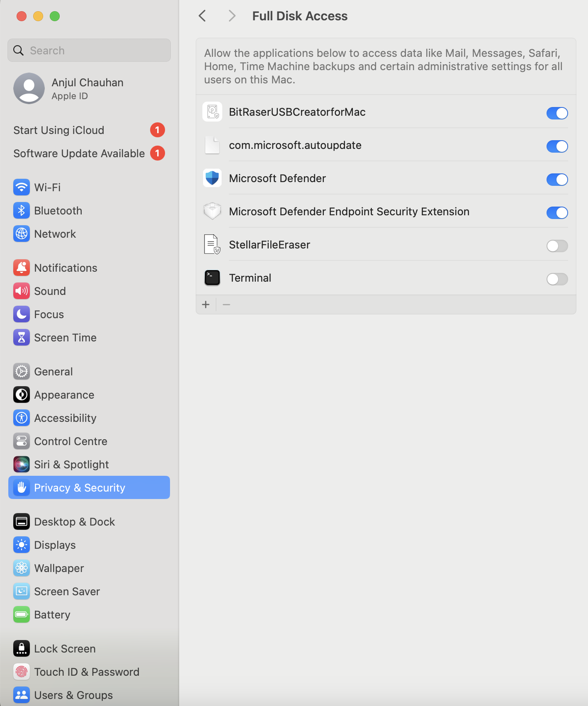Select the Screen Saver icon
Screen dimensions: 588x706
22,592
